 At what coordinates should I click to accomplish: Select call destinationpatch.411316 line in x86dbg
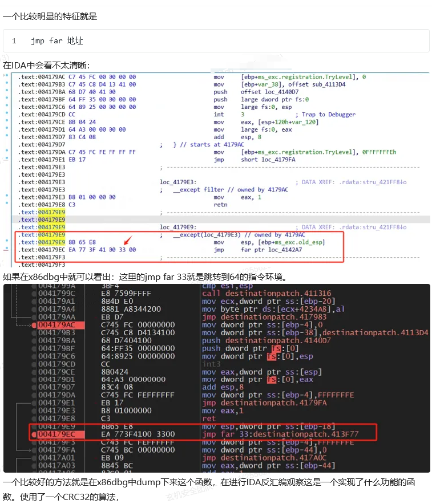[267, 293]
